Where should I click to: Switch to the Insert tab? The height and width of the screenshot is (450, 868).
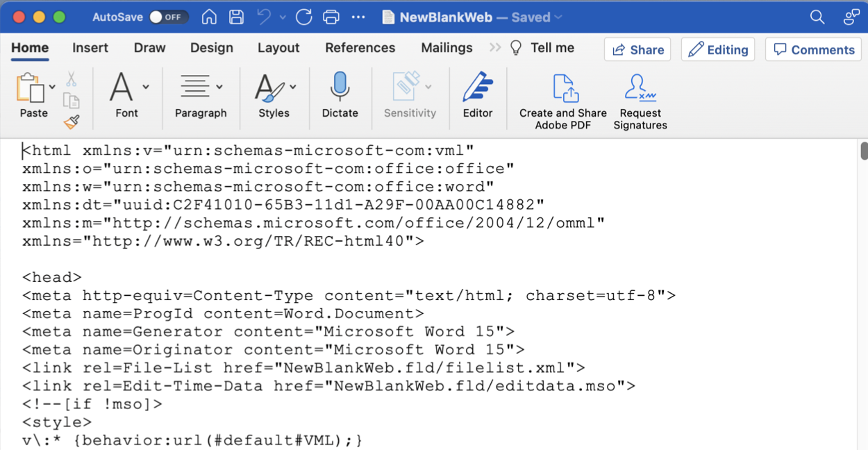pyautogui.click(x=90, y=48)
